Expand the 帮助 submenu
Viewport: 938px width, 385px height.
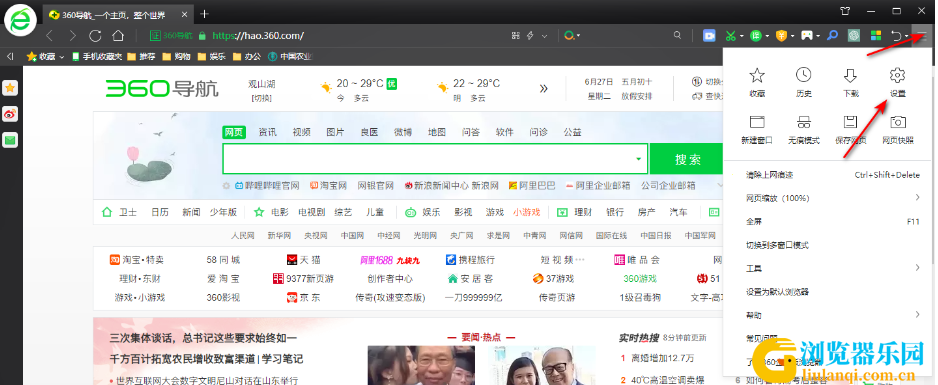click(832, 315)
